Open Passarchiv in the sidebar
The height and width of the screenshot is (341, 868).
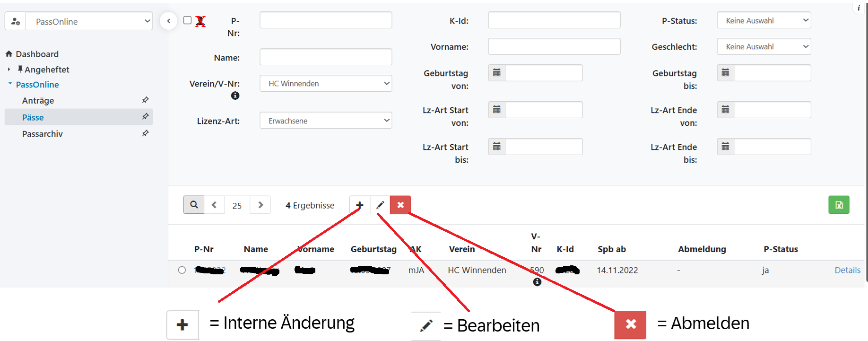pyautogui.click(x=43, y=134)
